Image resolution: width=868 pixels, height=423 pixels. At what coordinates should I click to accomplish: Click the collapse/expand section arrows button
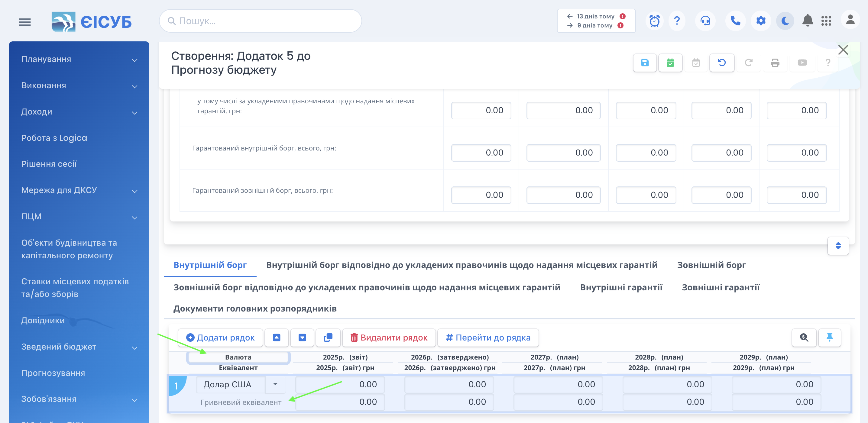[838, 246]
